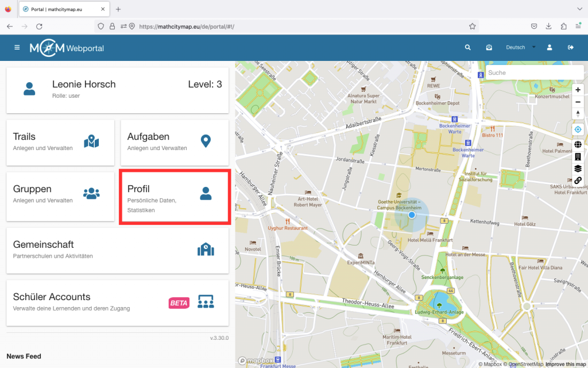
Task: Open the Trails tile
Action: [60, 142]
